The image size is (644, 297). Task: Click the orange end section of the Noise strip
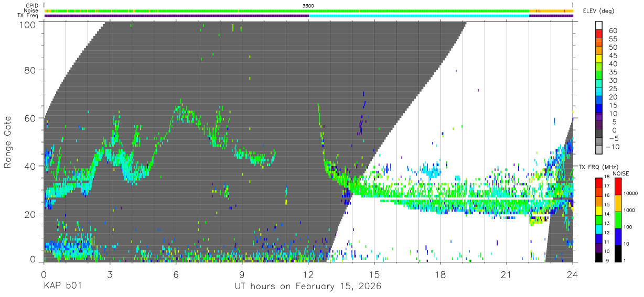point(551,10)
